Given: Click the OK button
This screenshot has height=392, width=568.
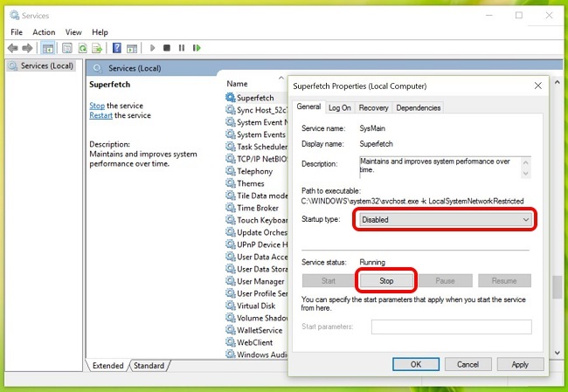Looking at the screenshot, I should pos(416,364).
